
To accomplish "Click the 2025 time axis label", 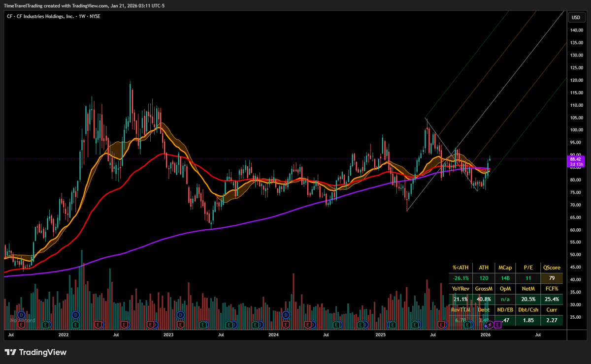I will coord(380,335).
